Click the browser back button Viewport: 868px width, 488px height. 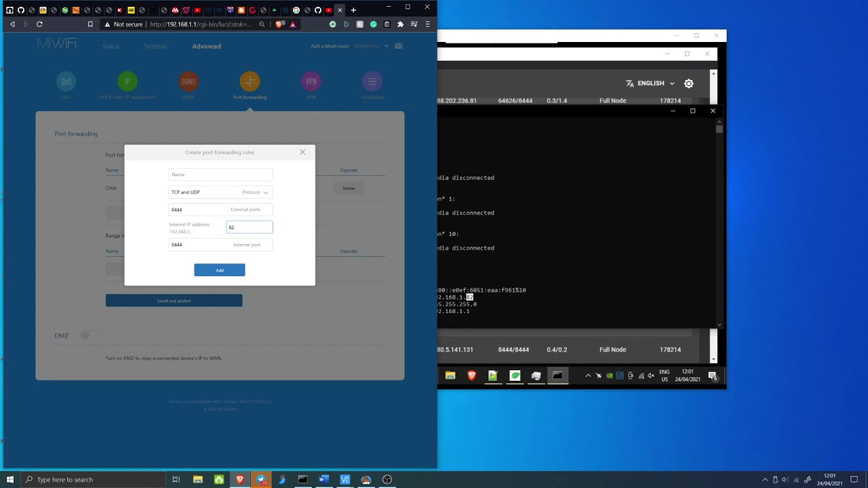[x=12, y=24]
